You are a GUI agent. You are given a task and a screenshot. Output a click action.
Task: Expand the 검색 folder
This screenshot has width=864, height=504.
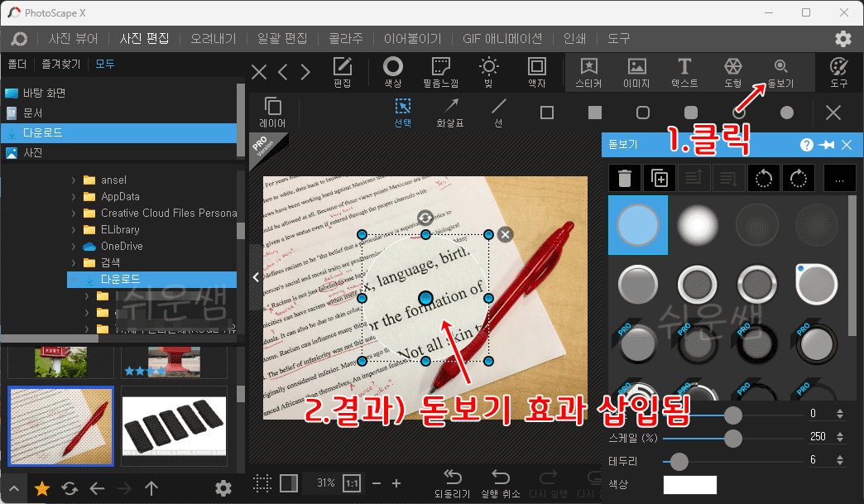coord(74,262)
